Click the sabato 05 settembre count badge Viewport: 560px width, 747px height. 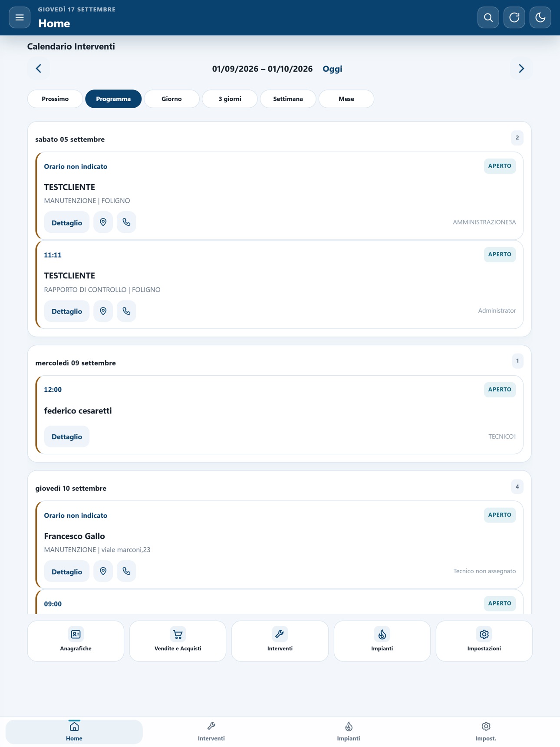click(517, 138)
